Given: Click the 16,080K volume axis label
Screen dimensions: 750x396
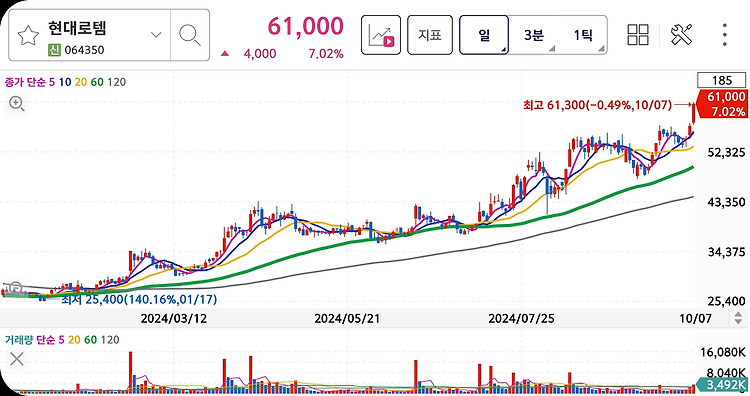Looking at the screenshot, I should click(x=723, y=352).
